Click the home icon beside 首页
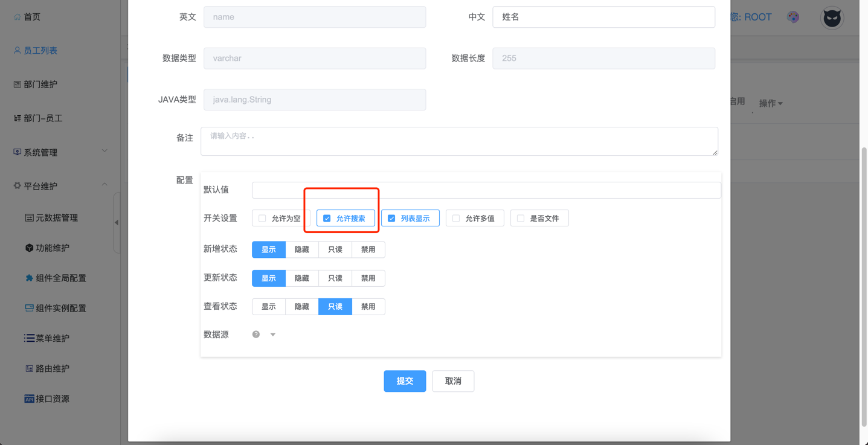 pyautogui.click(x=17, y=17)
